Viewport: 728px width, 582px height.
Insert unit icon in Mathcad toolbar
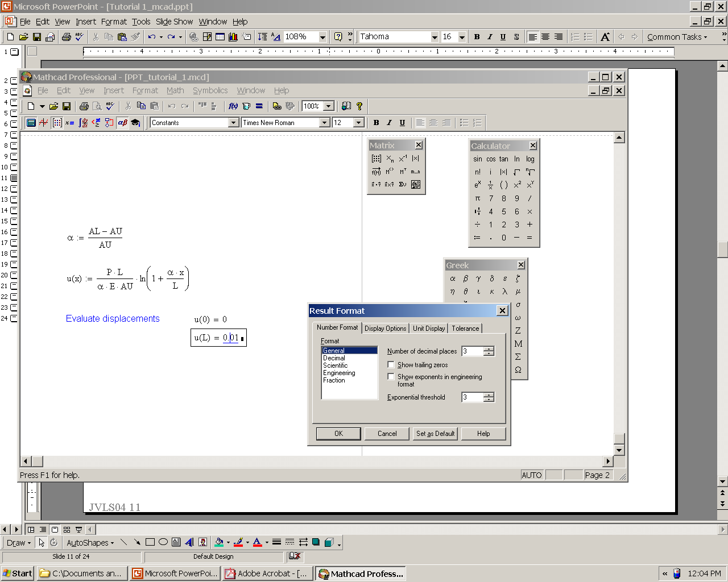pos(246,106)
